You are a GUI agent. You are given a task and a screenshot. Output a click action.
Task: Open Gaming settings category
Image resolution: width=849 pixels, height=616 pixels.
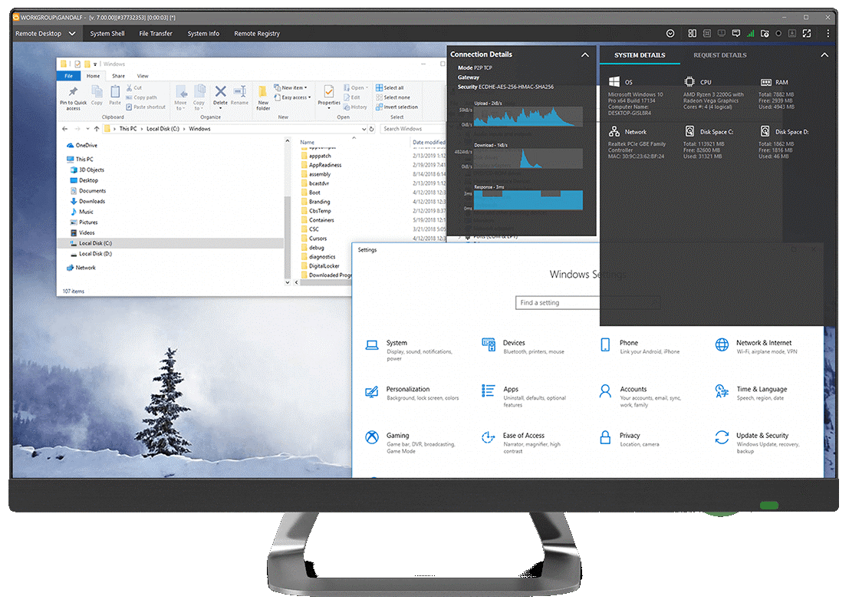click(412, 443)
